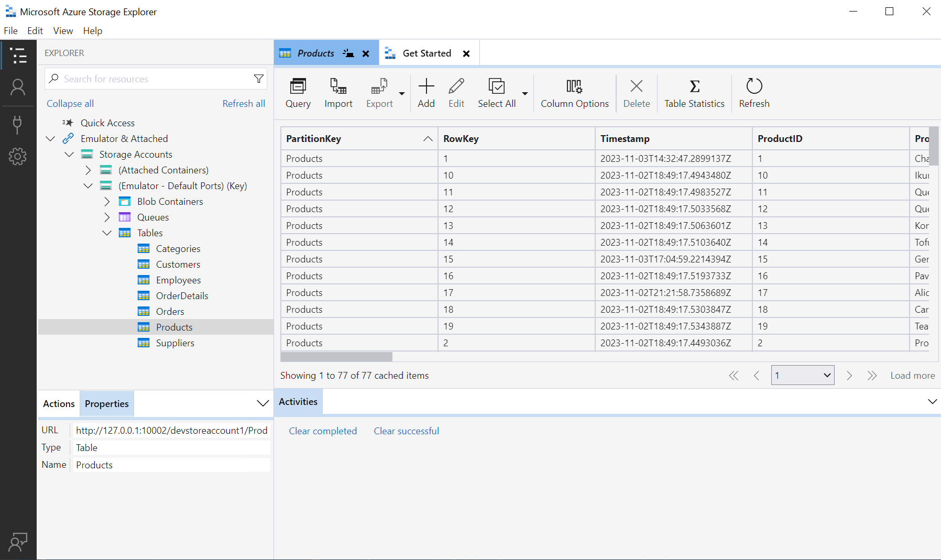Click the Refresh toolbar icon

pos(754,86)
